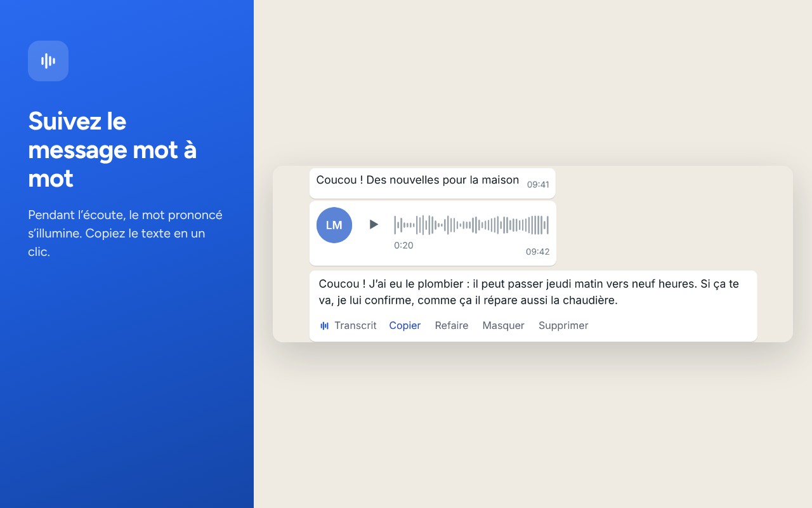
Task: Click the heading "Suivez le message mot à mot"
Action: coord(112,150)
